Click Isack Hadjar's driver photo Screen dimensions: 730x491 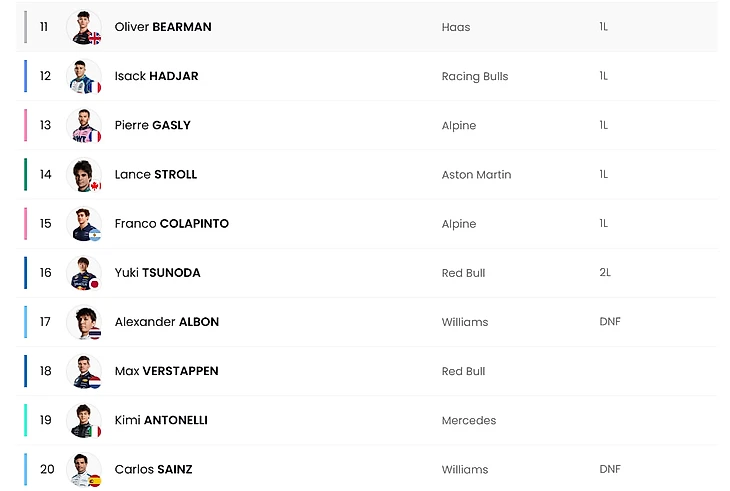[x=84, y=76]
